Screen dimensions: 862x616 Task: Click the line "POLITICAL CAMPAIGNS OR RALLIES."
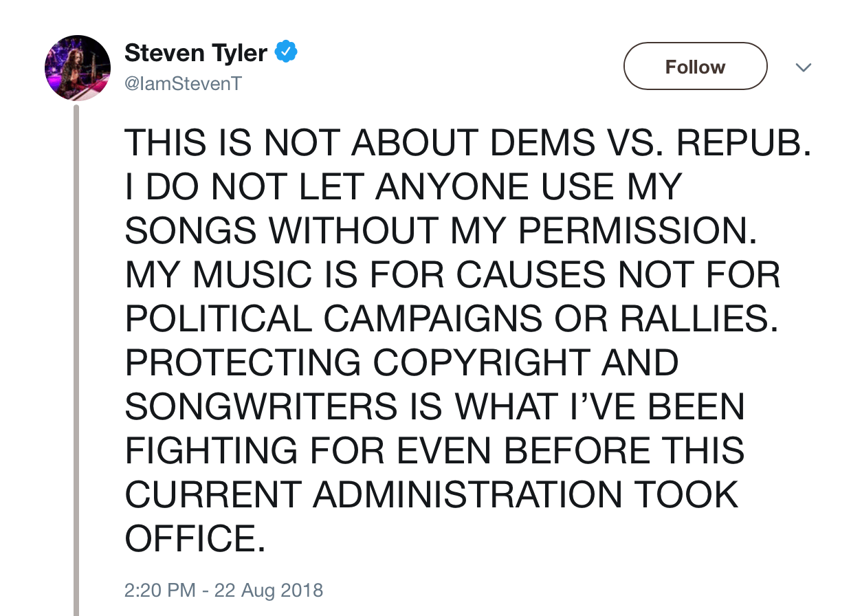(x=452, y=320)
